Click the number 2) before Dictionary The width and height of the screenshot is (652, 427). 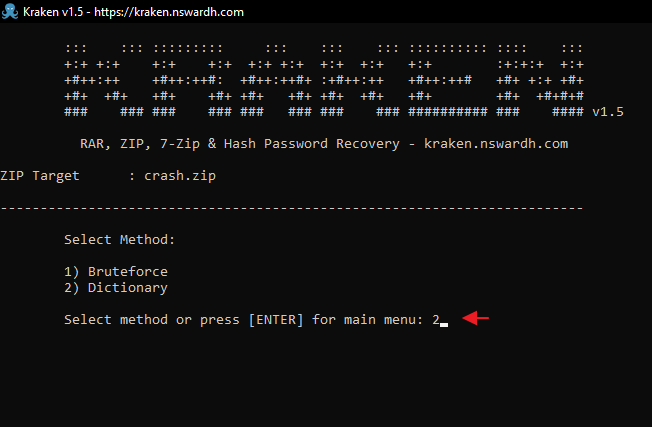point(71,288)
